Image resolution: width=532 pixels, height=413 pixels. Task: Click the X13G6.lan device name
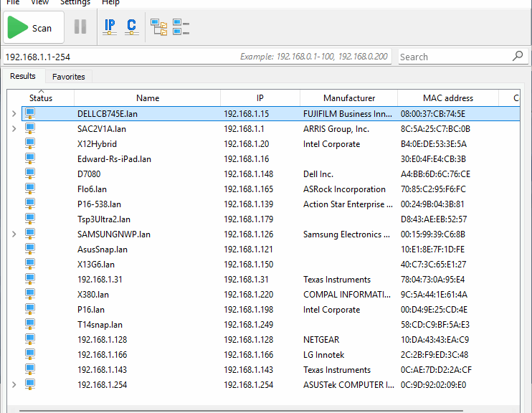pos(96,265)
